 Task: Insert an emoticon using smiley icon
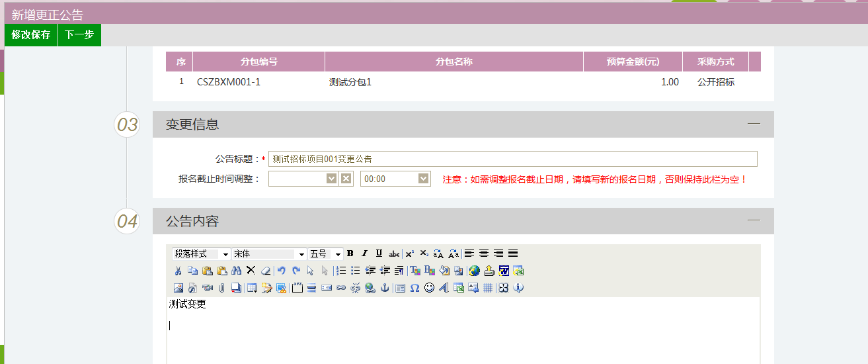click(430, 288)
